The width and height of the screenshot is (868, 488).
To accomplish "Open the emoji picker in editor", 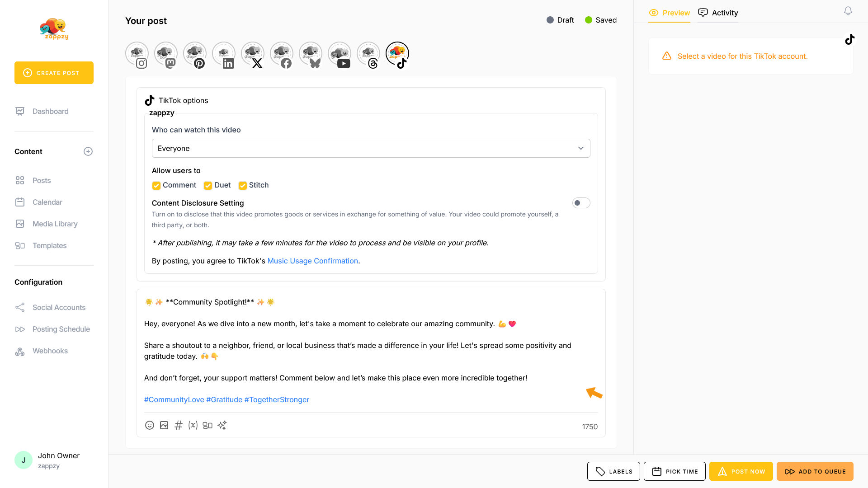I will (x=150, y=425).
